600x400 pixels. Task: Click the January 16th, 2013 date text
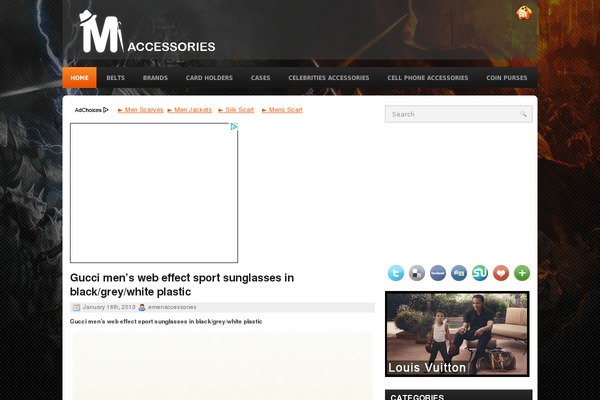(109, 307)
